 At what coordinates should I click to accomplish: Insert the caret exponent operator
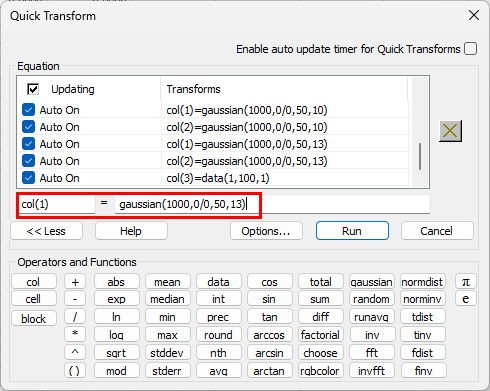[75, 352]
